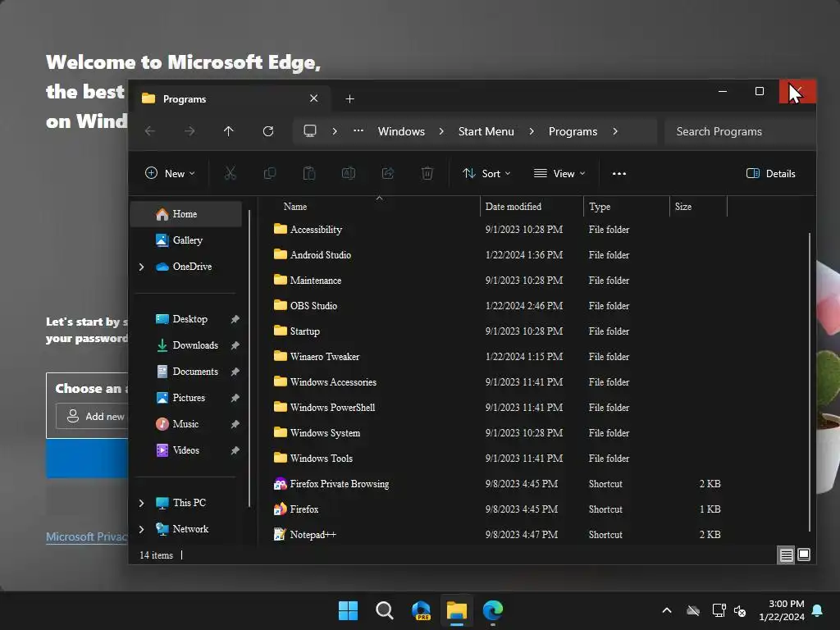840x630 pixels.
Task: Show hidden breadcrumb path ellipsis
Action: (358, 130)
